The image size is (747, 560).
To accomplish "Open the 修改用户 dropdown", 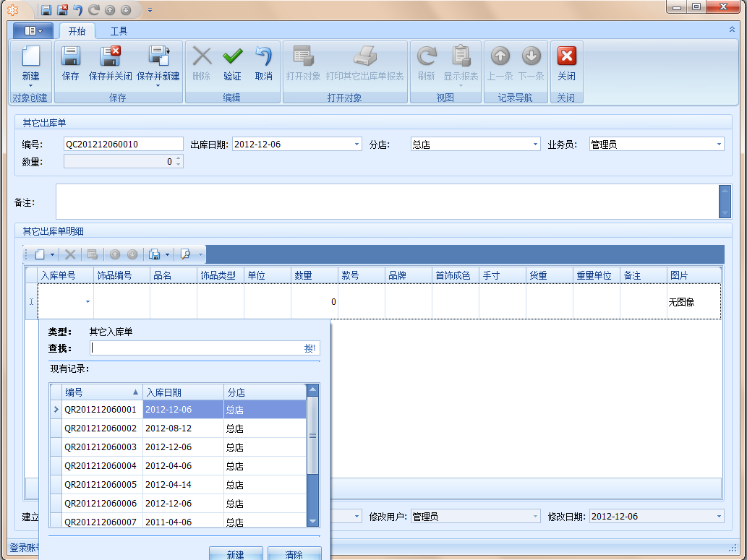I will 535,516.
